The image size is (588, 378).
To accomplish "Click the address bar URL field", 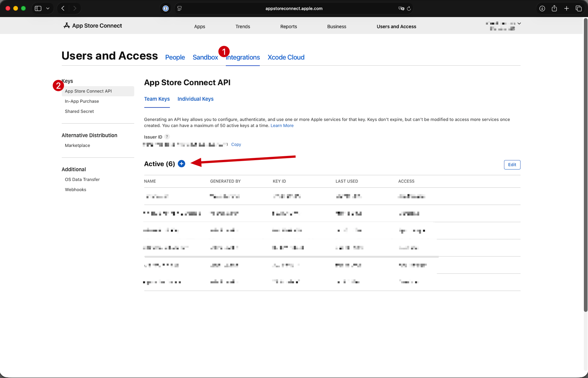I will (x=294, y=8).
